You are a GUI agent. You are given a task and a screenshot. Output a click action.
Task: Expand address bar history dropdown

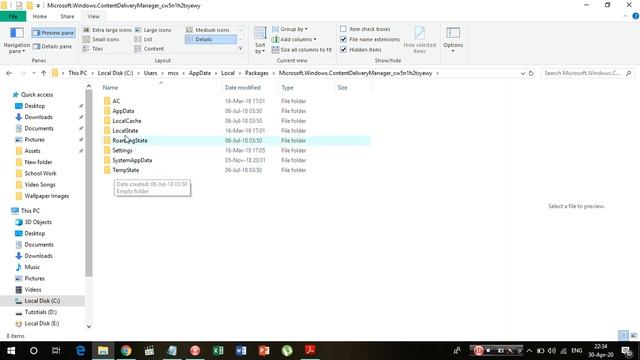point(523,73)
